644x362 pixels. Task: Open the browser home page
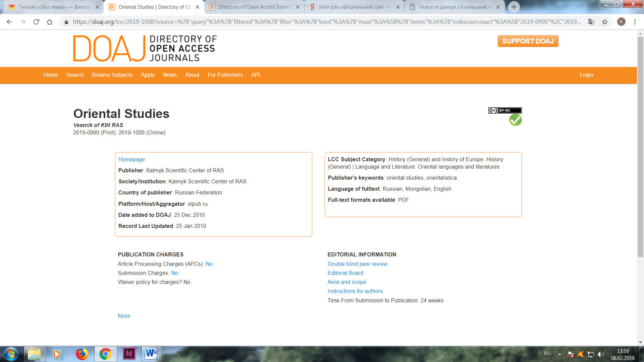pos(50,22)
